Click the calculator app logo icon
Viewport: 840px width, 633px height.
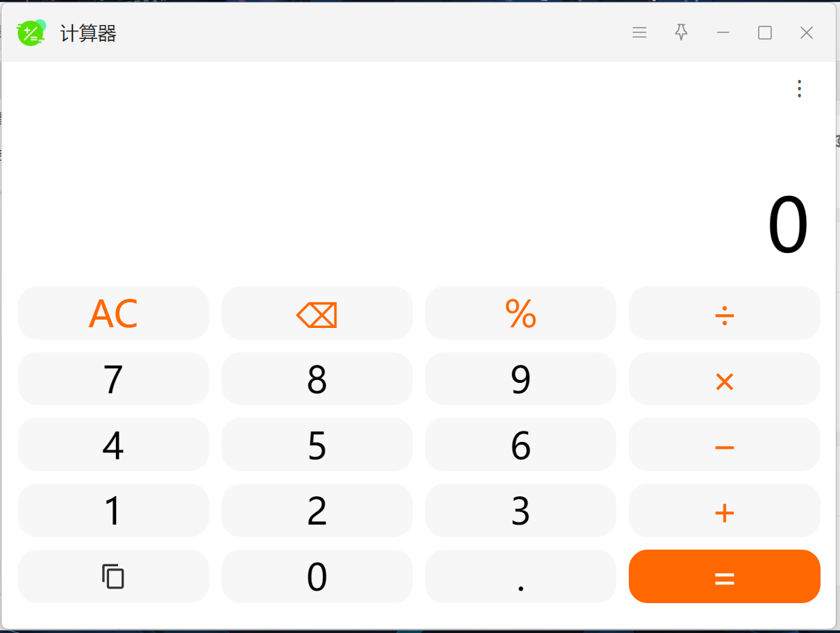click(31, 33)
